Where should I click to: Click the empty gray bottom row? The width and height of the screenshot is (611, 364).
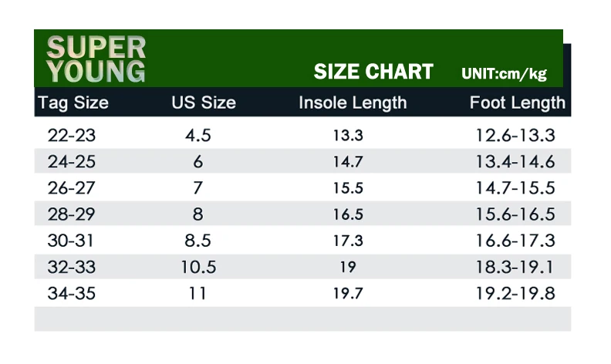click(x=302, y=319)
